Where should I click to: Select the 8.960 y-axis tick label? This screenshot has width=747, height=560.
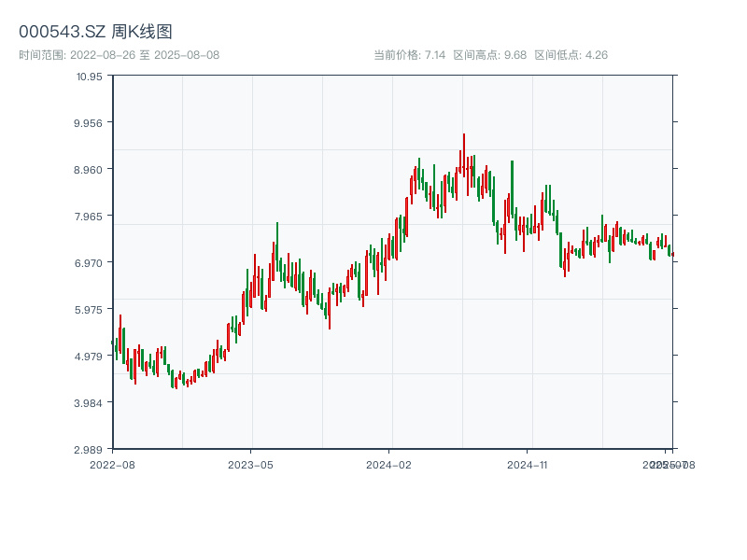[x=88, y=169]
